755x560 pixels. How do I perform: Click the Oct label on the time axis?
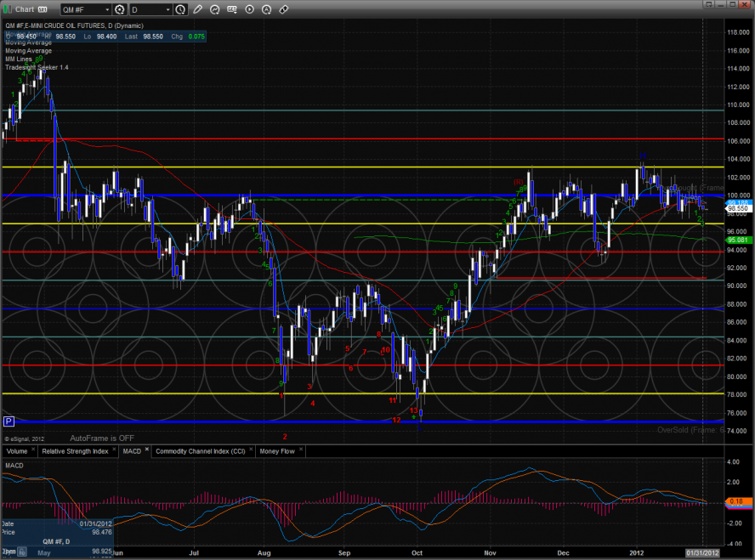(x=417, y=553)
